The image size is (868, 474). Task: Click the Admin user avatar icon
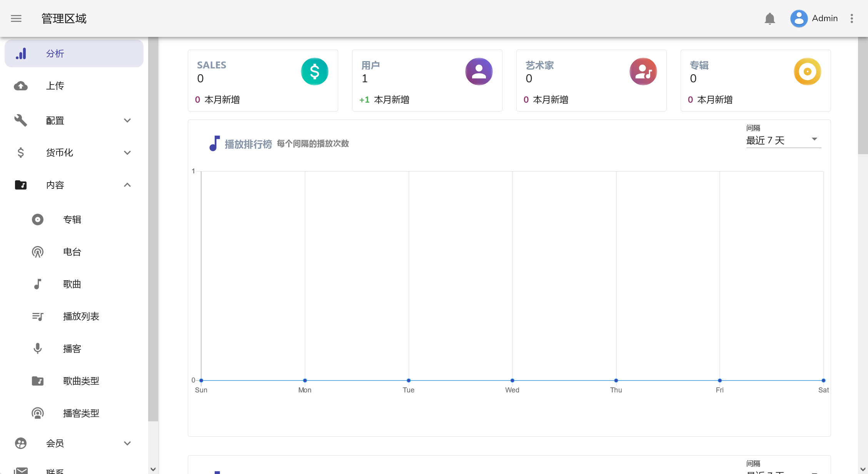[799, 18]
